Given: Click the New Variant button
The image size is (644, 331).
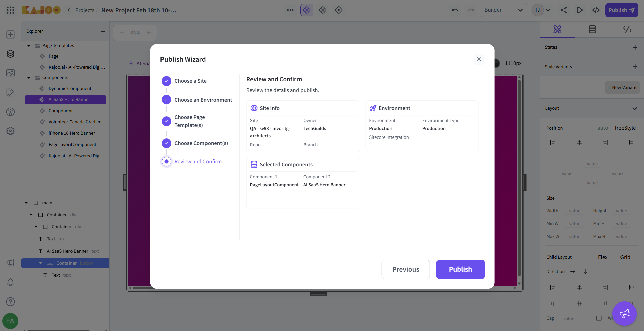Looking at the screenshot, I should tap(622, 88).
